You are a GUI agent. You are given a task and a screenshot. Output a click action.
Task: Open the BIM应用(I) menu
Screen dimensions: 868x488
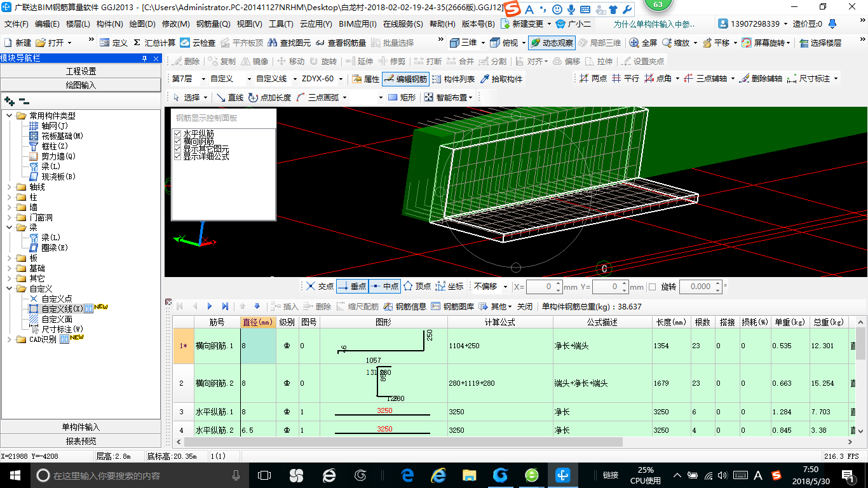(x=358, y=24)
